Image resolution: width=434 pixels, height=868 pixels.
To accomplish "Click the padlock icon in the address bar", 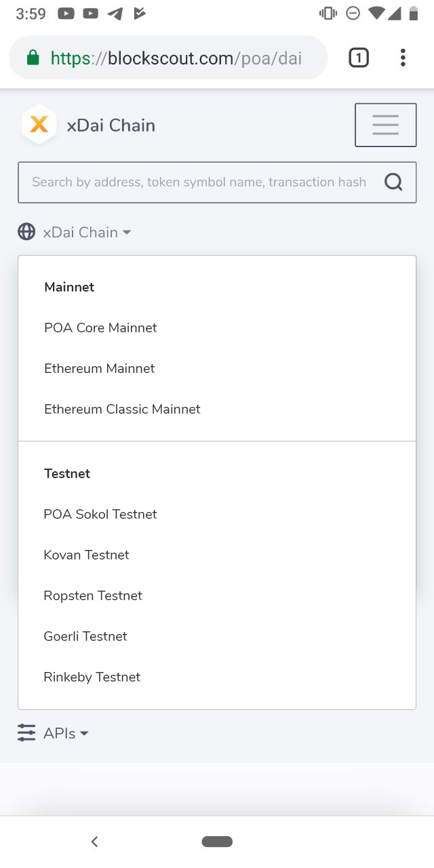I will point(32,58).
